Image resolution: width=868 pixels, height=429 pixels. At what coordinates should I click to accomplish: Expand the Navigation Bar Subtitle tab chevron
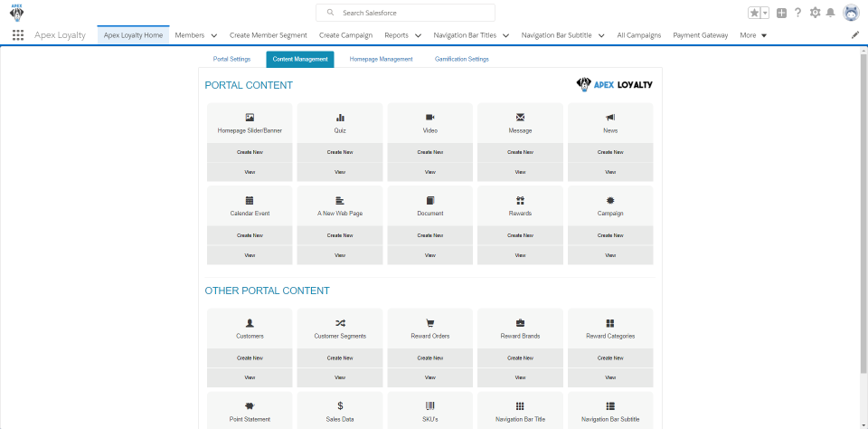tap(601, 35)
